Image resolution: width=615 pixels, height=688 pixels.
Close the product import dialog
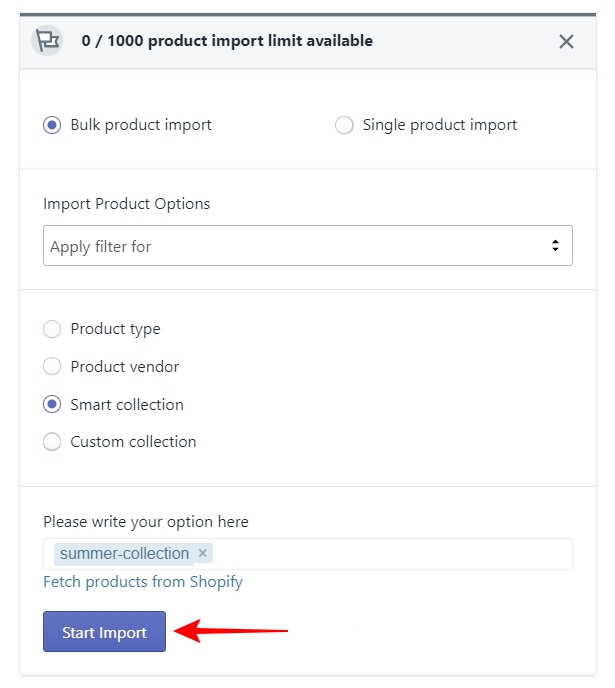pos(566,42)
